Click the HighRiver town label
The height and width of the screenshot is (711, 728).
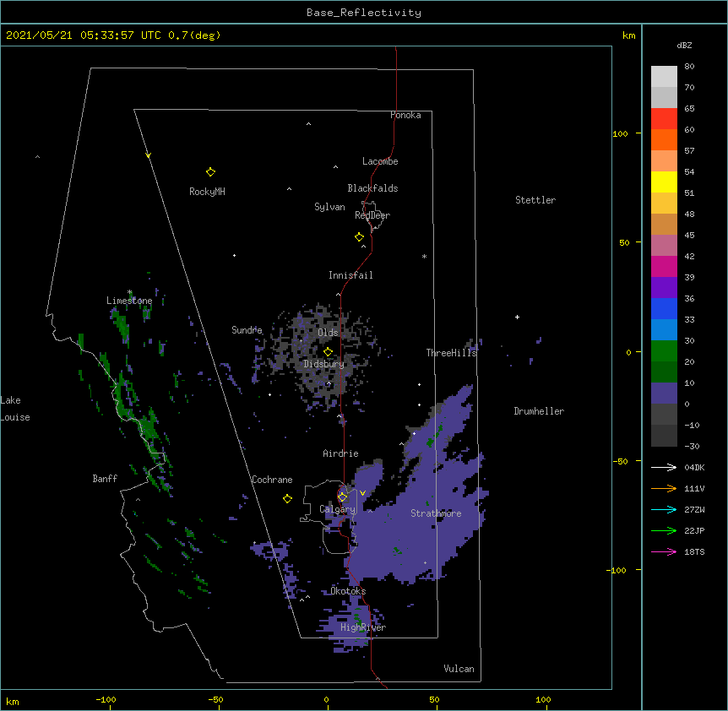pyautogui.click(x=363, y=627)
